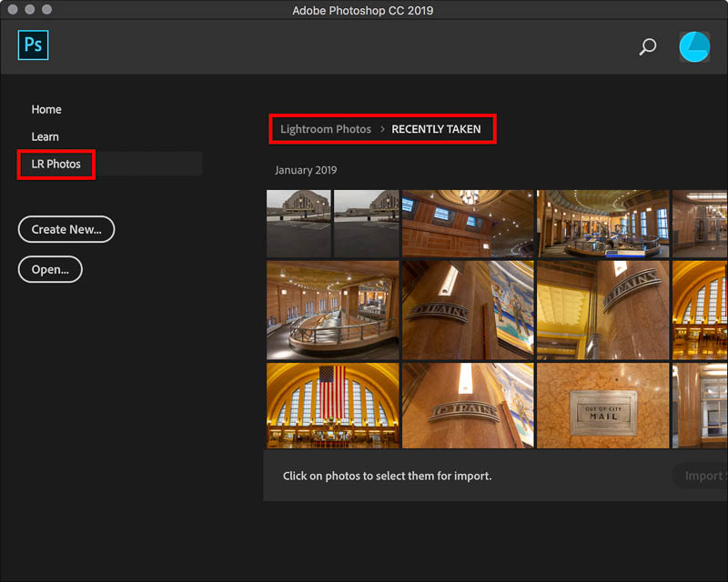
Task: Click the January 2019 date heading
Action: coord(306,170)
